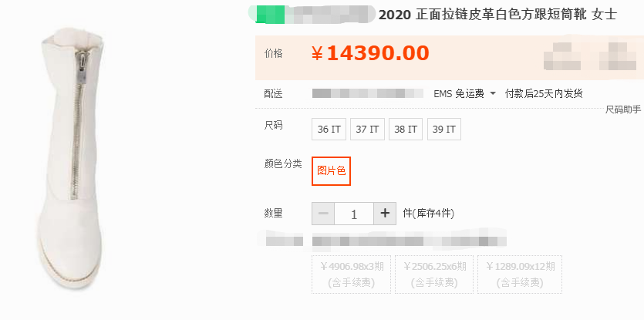Select the 图片色 color option
The height and width of the screenshot is (320, 644).
click(331, 171)
